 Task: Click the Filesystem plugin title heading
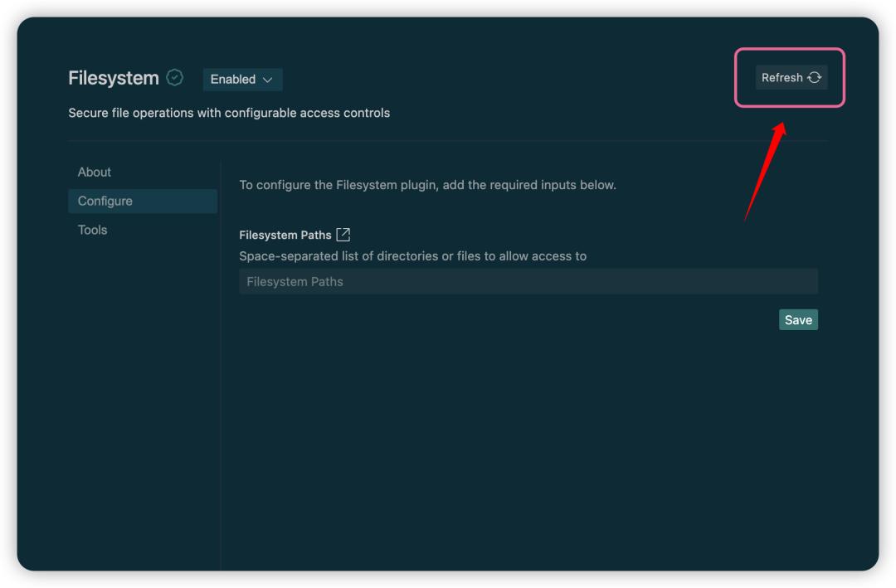coord(114,79)
